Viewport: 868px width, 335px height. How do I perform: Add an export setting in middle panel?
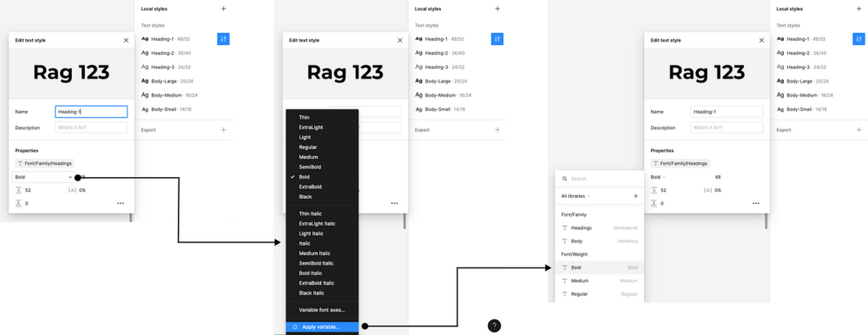pyautogui.click(x=497, y=129)
